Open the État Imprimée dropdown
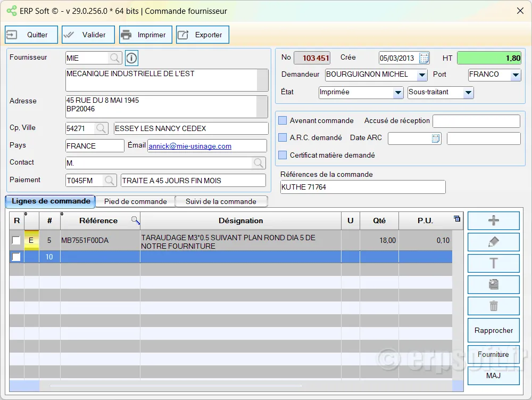 pos(398,93)
